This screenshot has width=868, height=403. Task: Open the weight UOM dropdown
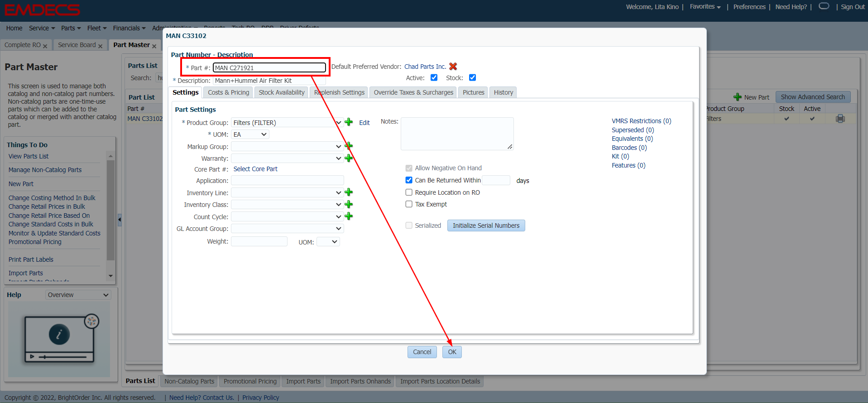[x=328, y=241]
